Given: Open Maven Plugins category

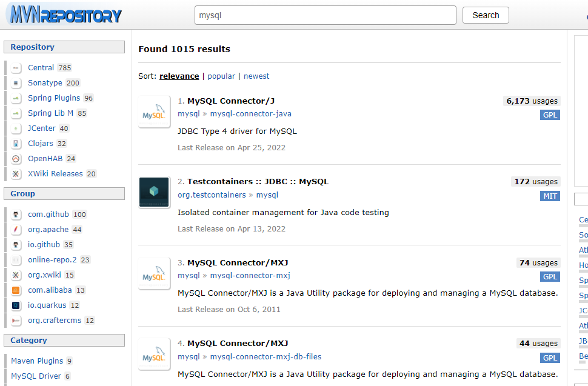Looking at the screenshot, I should [x=37, y=361].
